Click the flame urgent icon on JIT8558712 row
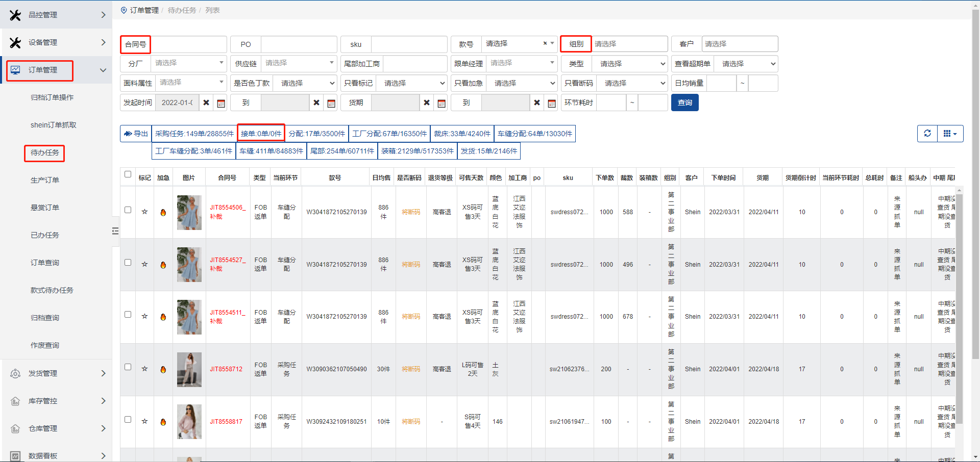The image size is (980, 462). tap(163, 369)
